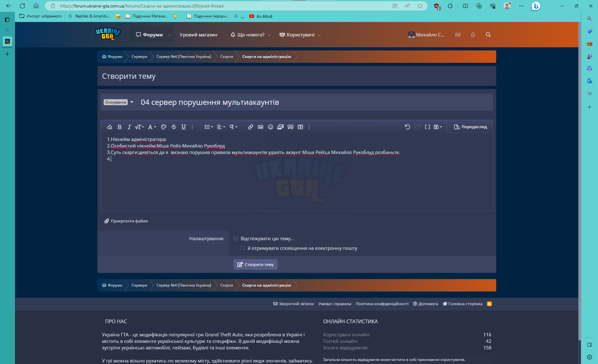The image size is (598, 364).
Task: Click the Створити тему submit button
Action: [x=255, y=264]
